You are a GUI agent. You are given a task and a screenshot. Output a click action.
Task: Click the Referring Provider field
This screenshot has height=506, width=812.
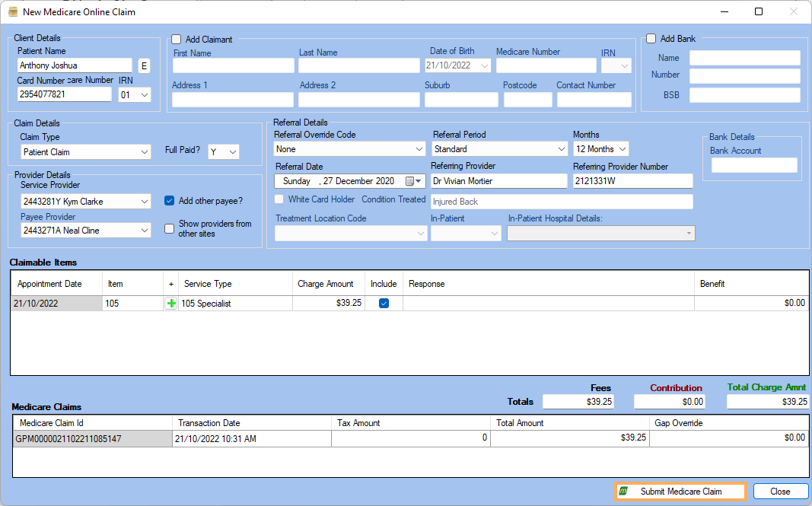click(x=498, y=181)
